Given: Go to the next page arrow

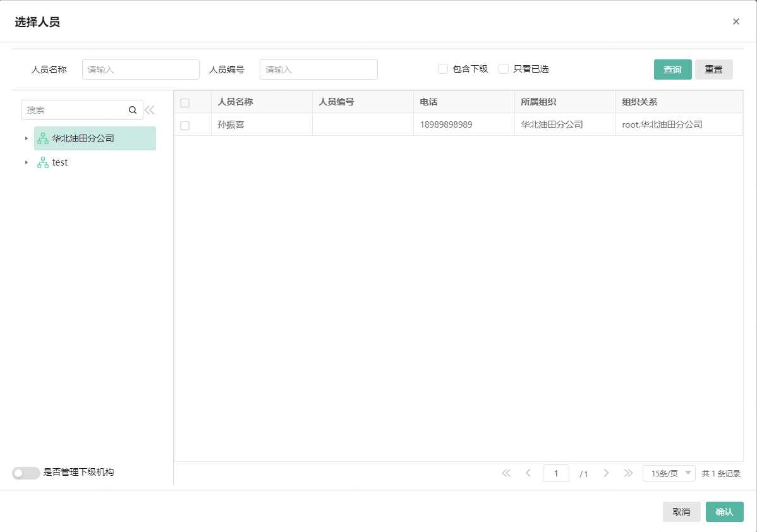Looking at the screenshot, I should click(606, 473).
